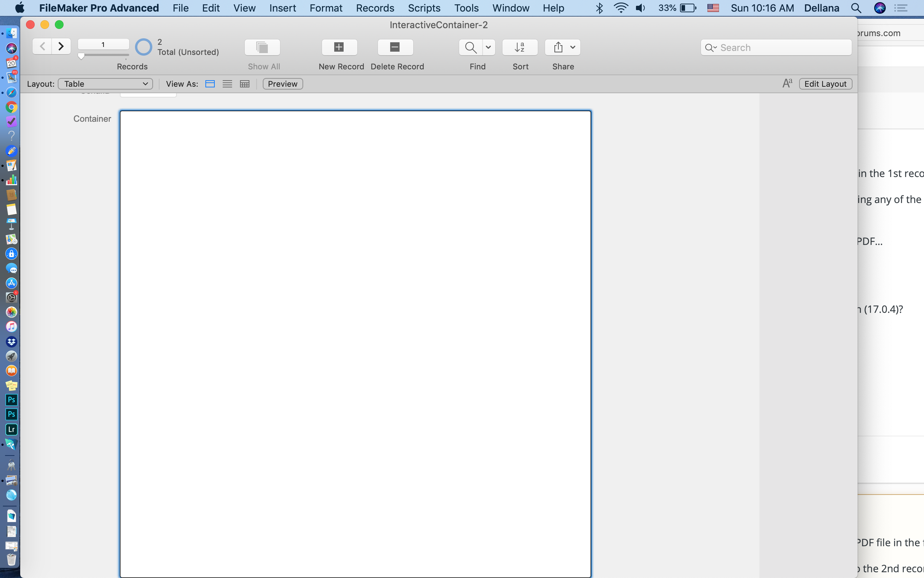Open quick find search options dropdown
The height and width of the screenshot is (578, 924).
(711, 48)
